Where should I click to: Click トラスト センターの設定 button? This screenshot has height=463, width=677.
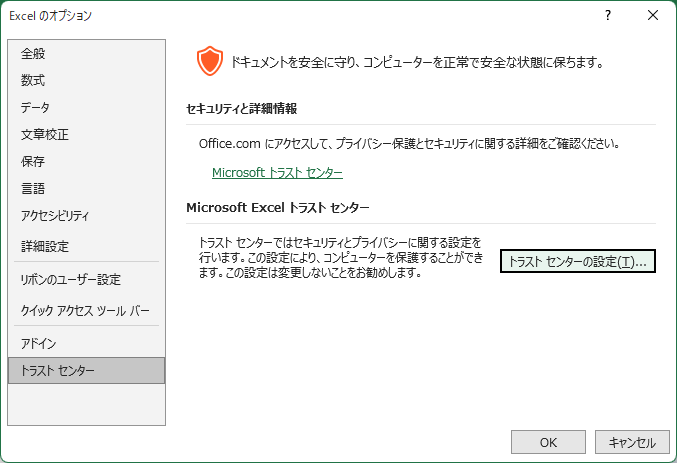coord(577,262)
